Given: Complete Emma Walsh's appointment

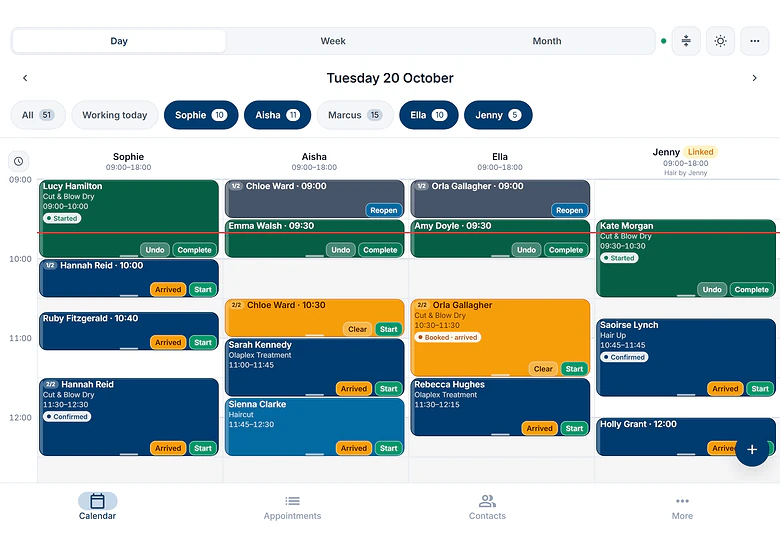Looking at the screenshot, I should pyautogui.click(x=380, y=250).
